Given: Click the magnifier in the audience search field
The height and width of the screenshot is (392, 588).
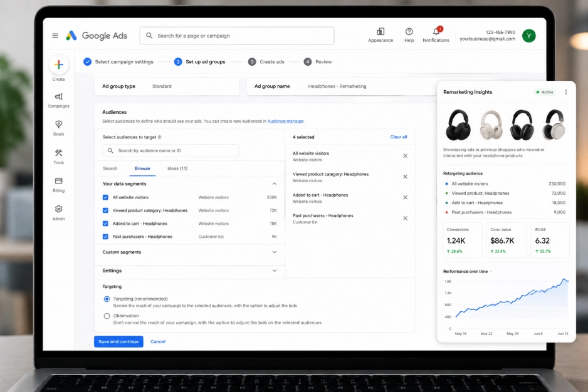Looking at the screenshot, I should [x=110, y=151].
